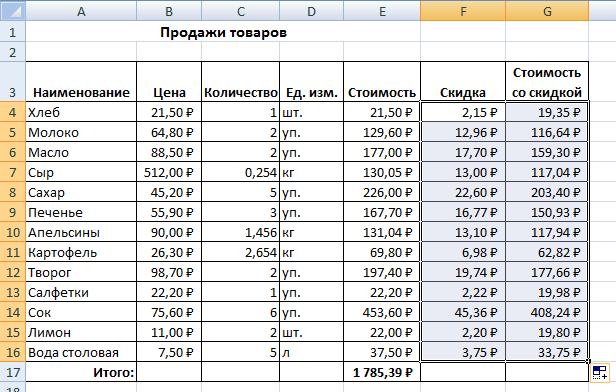The image size is (616, 392).
Task: Select the cell 'Печенье'
Action: pyautogui.click(x=81, y=212)
